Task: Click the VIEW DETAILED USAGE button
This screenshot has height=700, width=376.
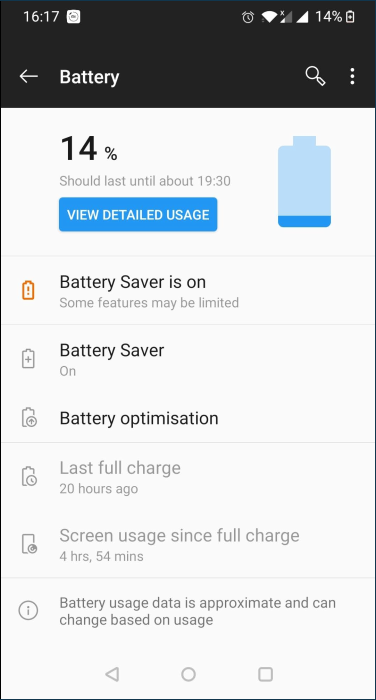Action: (x=138, y=214)
